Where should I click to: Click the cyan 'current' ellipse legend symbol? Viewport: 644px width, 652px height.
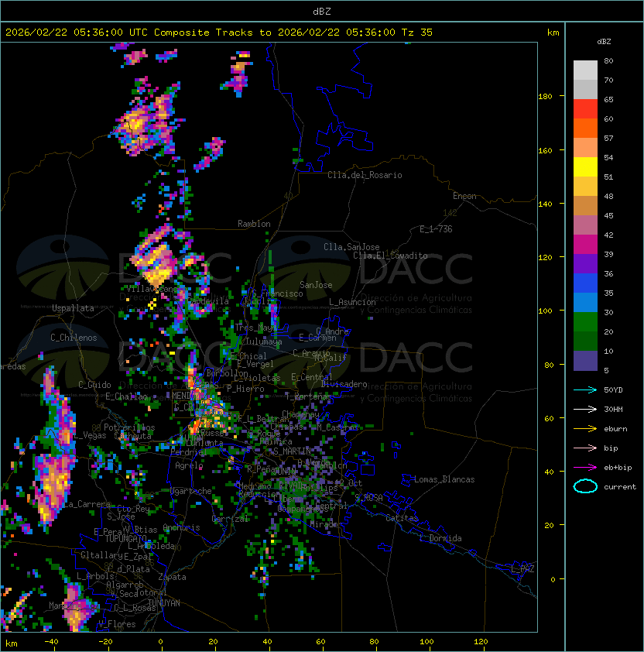585,486
